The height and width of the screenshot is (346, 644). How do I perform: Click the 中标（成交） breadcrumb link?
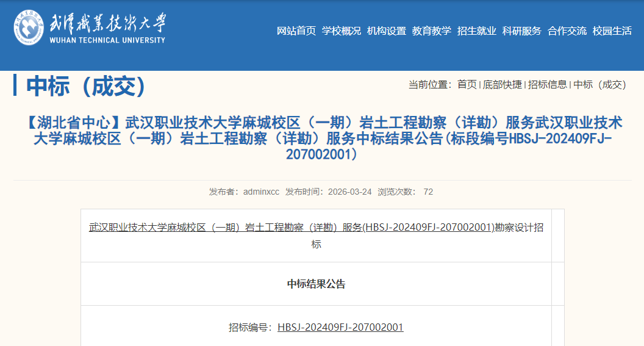point(600,85)
